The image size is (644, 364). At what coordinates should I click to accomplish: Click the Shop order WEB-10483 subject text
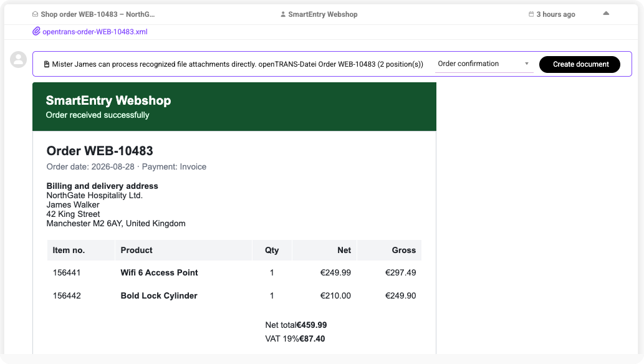click(98, 14)
